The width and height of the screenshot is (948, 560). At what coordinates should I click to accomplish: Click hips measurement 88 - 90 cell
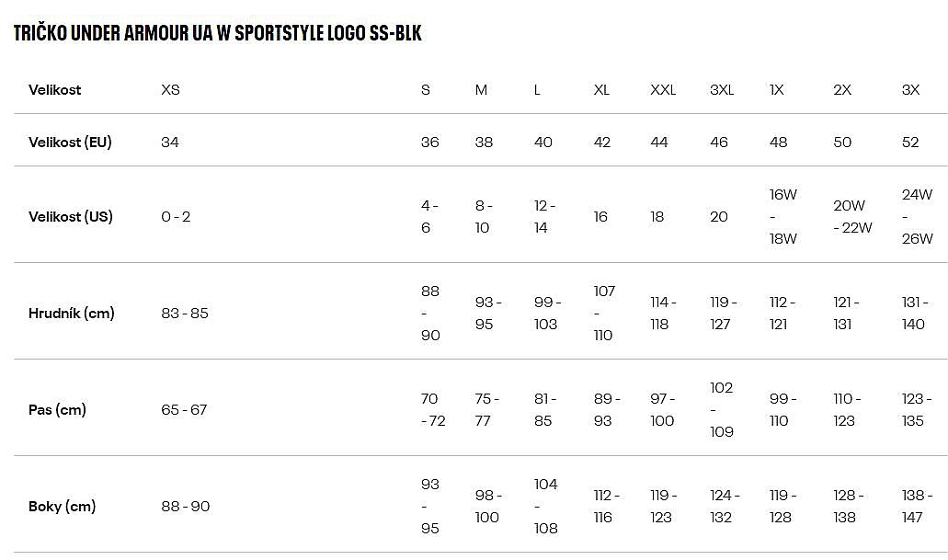(x=186, y=507)
